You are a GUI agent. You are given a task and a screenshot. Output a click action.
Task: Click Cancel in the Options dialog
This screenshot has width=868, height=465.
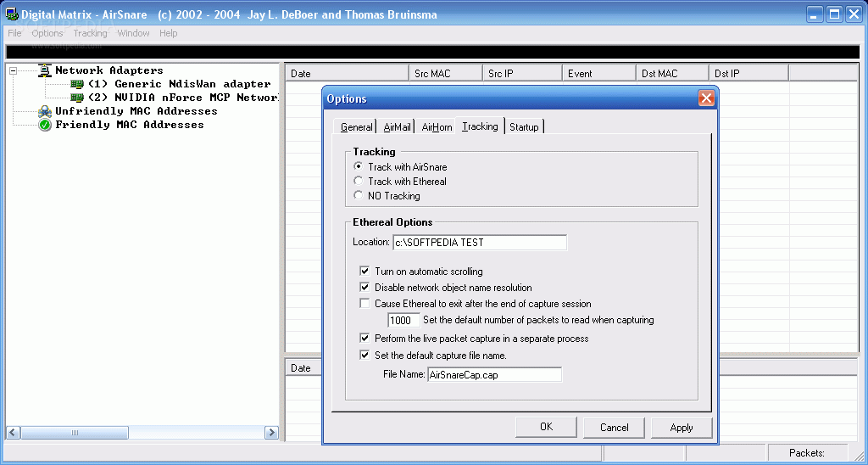tap(614, 428)
